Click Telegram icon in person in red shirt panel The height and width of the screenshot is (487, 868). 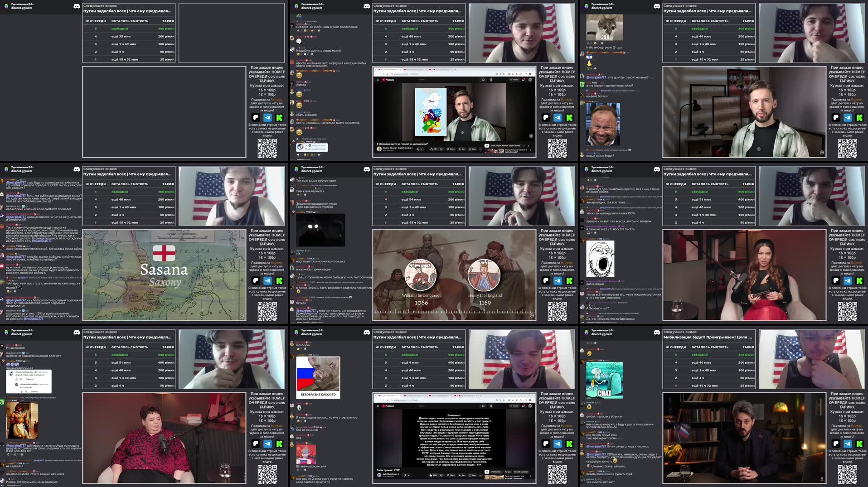pyautogui.click(x=267, y=444)
